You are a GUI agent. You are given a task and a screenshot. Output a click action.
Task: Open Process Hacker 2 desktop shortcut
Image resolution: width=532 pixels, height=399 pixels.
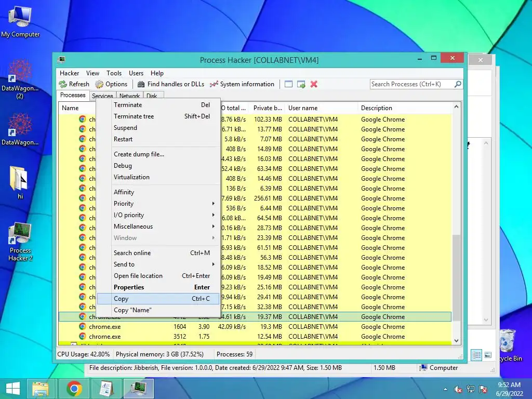20,242
